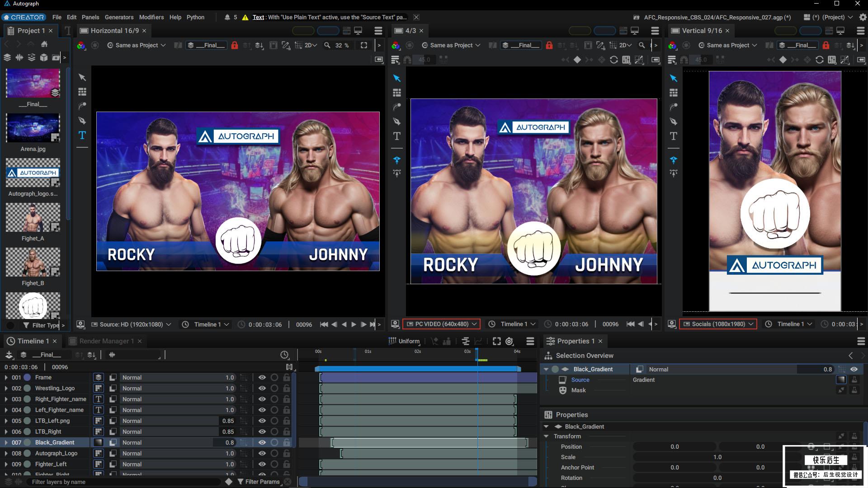Open the settings gear at top right

click(x=863, y=17)
